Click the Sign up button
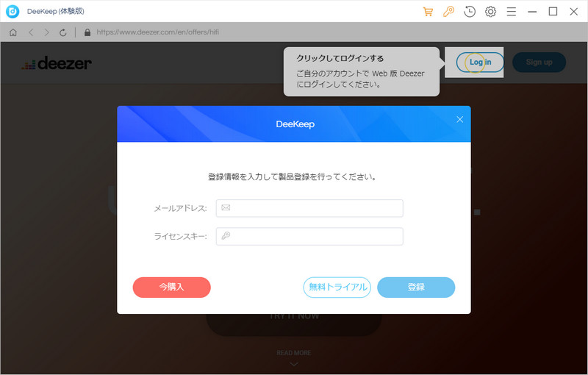588x375 pixels. click(539, 63)
